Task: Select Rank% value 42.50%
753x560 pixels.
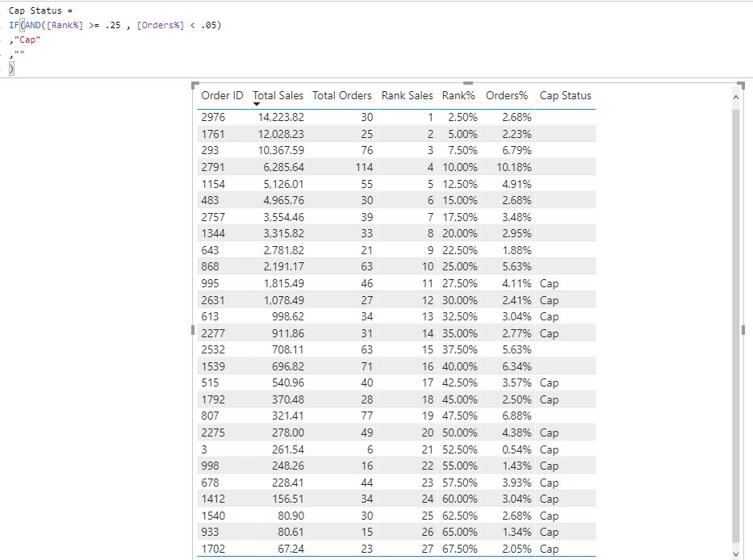Action: click(460, 382)
